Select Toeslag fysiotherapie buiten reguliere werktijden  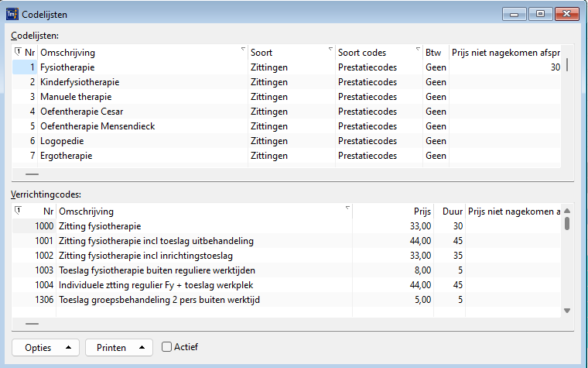[286, 270]
